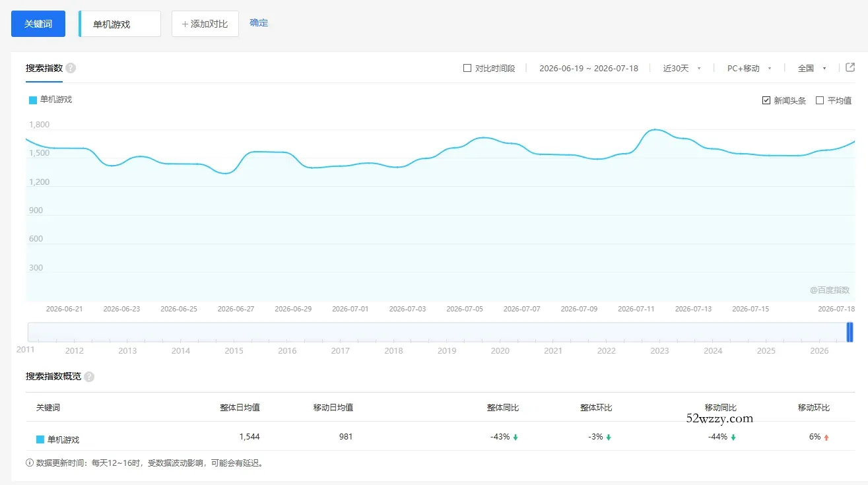Click the export/share icon at top right
Screen dimensions: 868x485
(x=850, y=67)
